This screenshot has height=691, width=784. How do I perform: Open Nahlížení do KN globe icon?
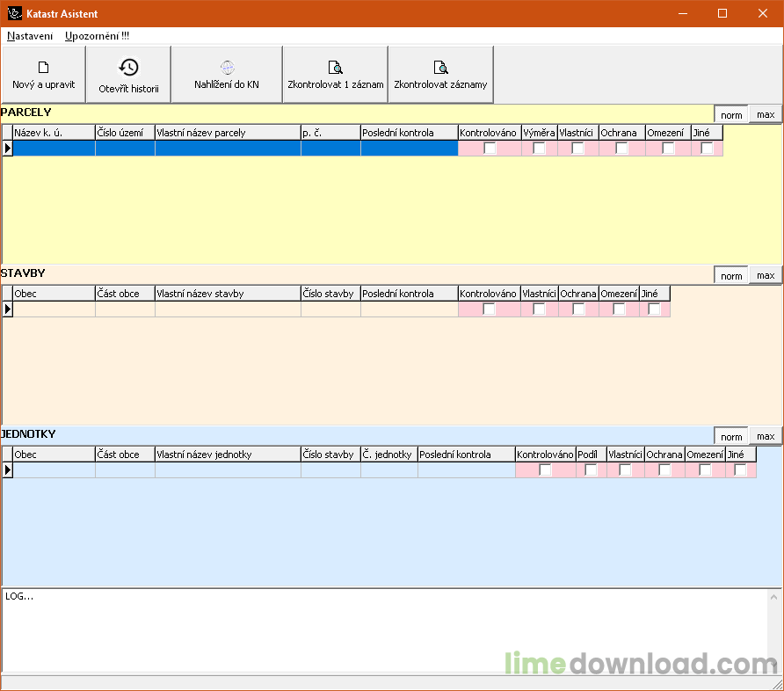coord(227,68)
